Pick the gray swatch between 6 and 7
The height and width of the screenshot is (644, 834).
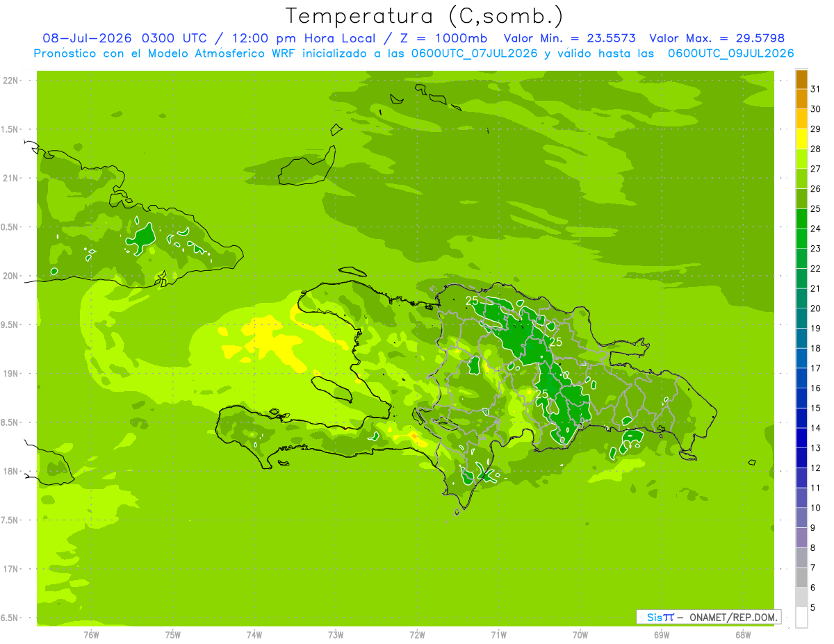[801, 577]
